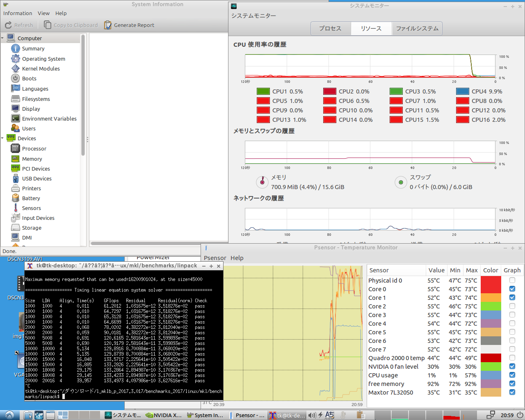
Task: Click the CPU4 blue color swatch
Action: [462, 91]
